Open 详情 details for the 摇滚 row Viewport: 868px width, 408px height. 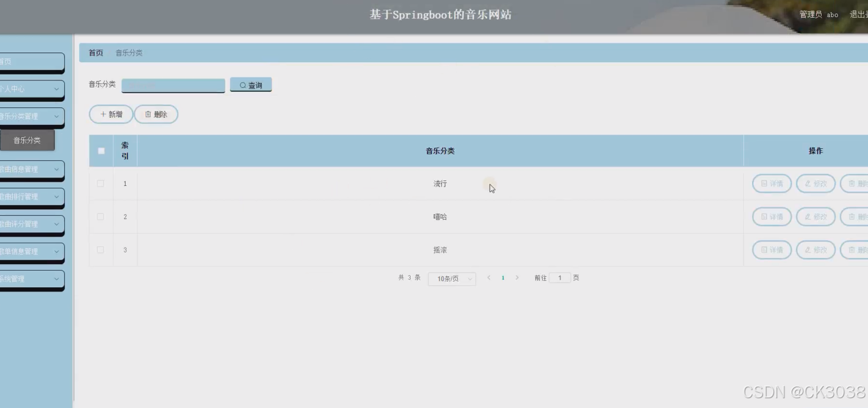tap(772, 249)
